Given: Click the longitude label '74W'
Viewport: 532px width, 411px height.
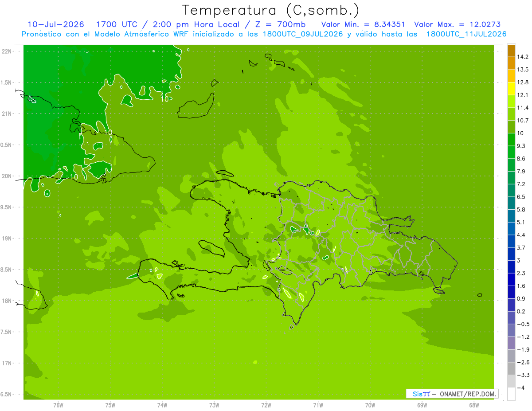Looking at the screenshot, I should (162, 405).
